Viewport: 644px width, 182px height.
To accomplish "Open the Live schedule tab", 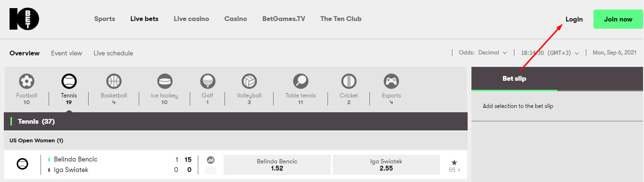I will coord(113,53).
